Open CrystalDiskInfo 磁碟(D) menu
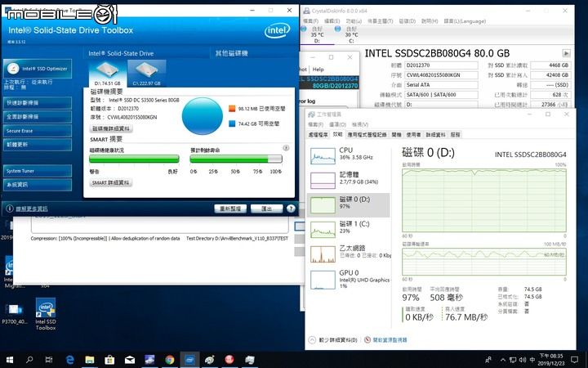Viewport: 588px width, 368px height. click(407, 21)
